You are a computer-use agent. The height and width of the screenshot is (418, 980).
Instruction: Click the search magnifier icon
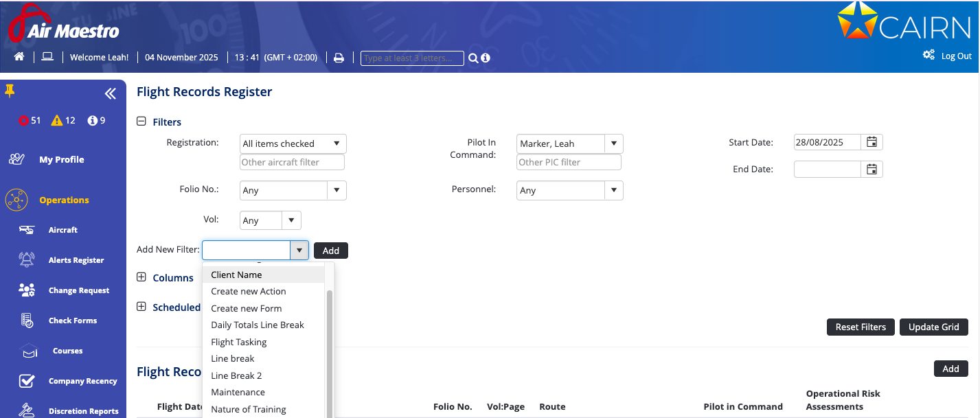(473, 58)
